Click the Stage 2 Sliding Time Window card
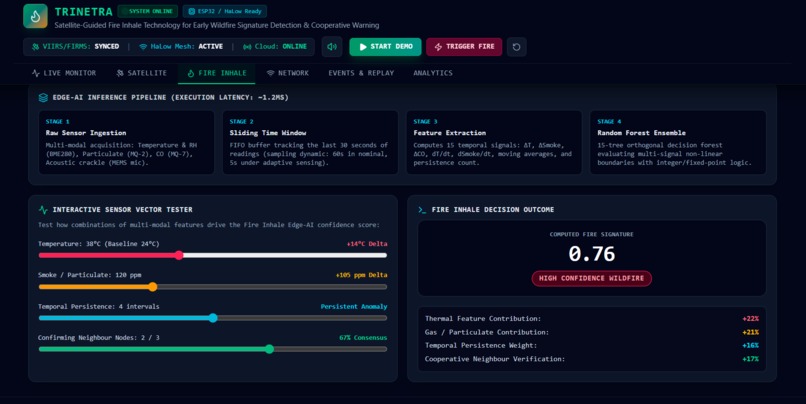 tap(310, 142)
